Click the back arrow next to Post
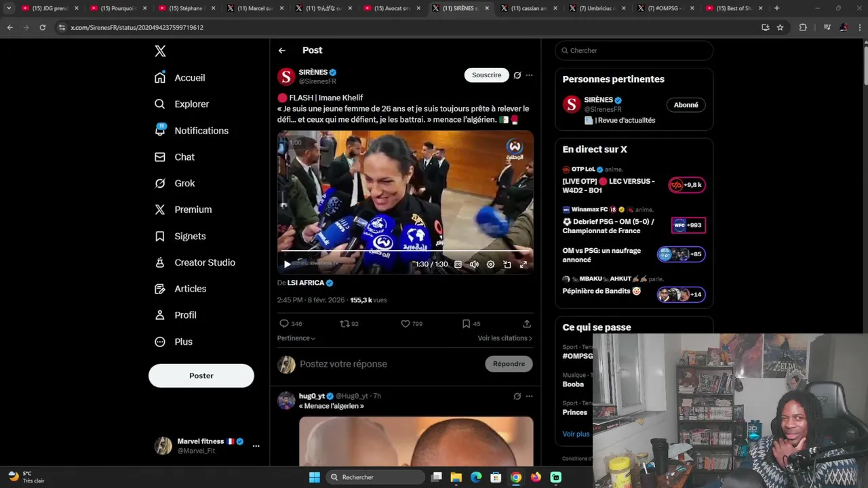The image size is (868, 488). tap(282, 50)
